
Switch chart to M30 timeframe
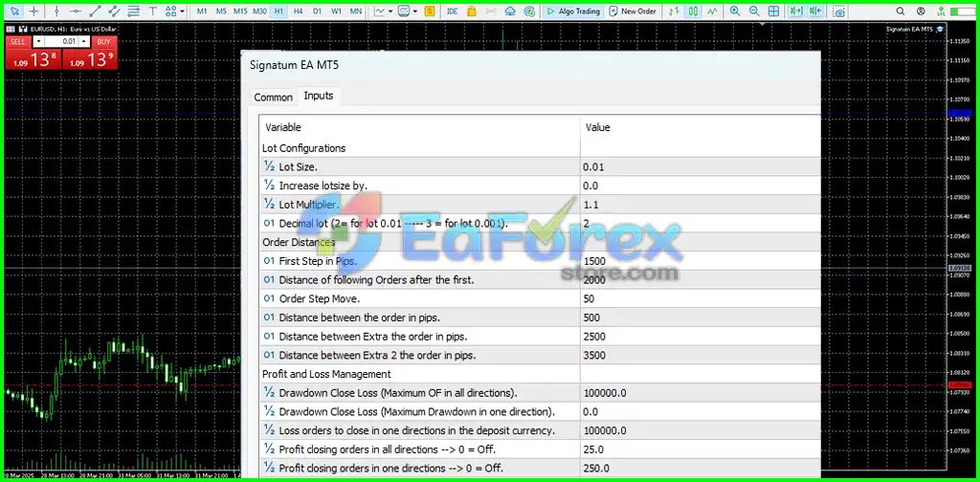pyautogui.click(x=260, y=11)
